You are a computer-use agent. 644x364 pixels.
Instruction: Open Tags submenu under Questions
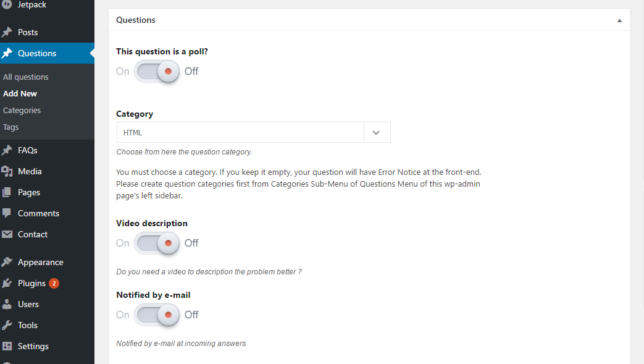pos(11,127)
